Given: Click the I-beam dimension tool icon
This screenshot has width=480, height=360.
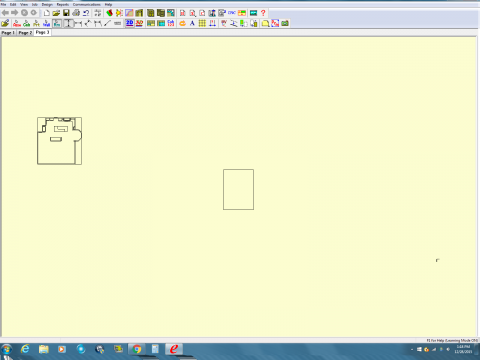Looking at the screenshot, I should coord(68,23).
